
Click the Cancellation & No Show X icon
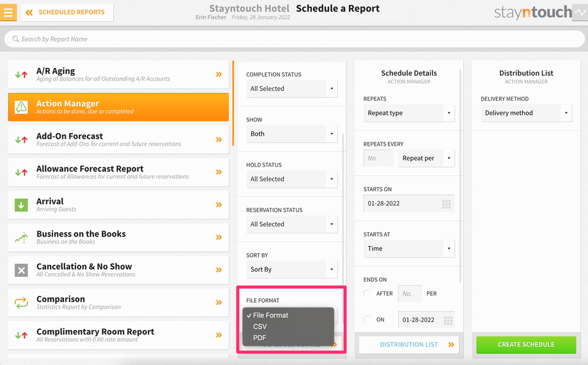(x=21, y=270)
